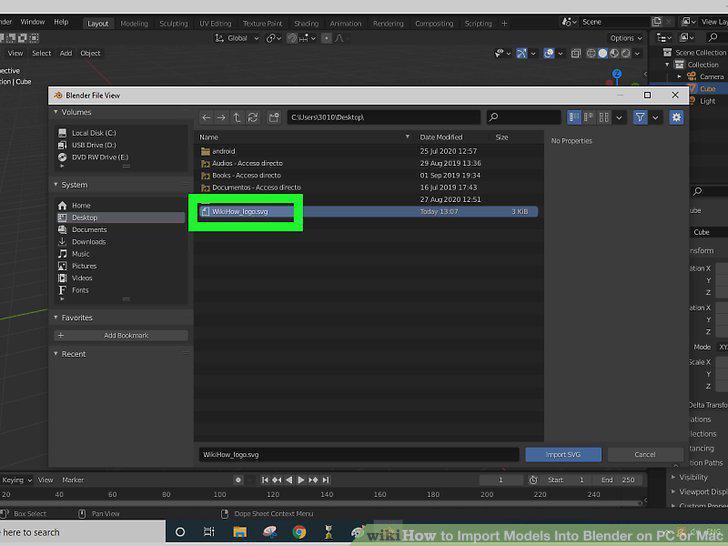The height and width of the screenshot is (546, 728).
Task: Go back to previous folder in File View
Action: (206, 117)
